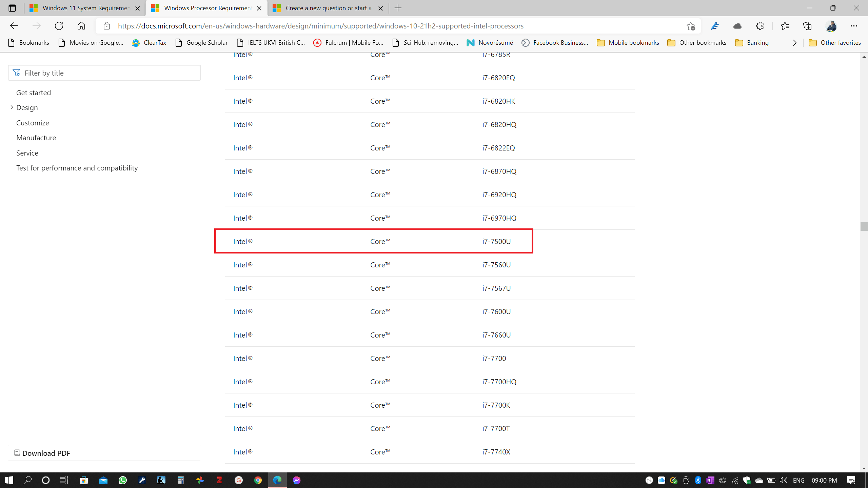868x488 pixels.
Task: Expand the Design tree item chevron
Action: (12, 107)
